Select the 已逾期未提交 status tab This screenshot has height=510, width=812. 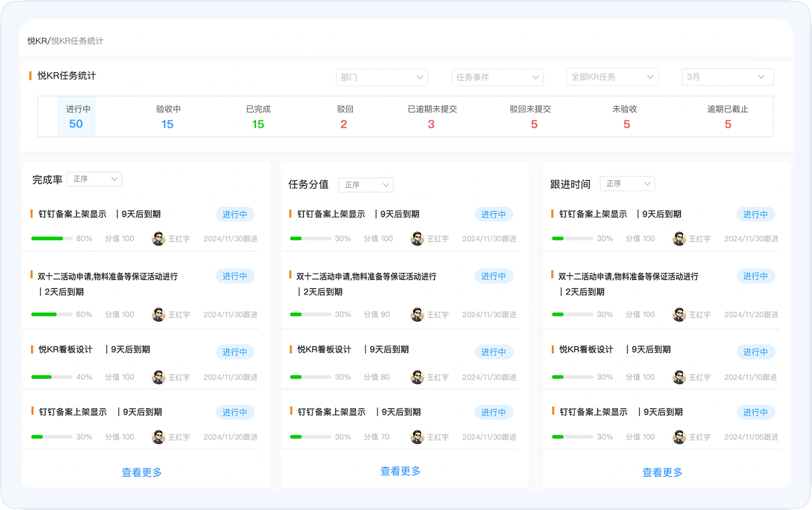point(431,116)
